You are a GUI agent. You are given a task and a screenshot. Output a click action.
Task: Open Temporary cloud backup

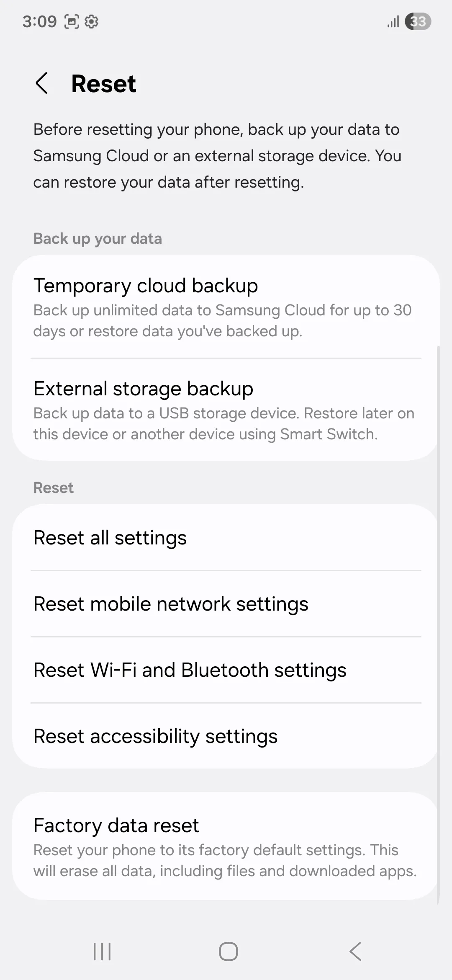coord(226,307)
